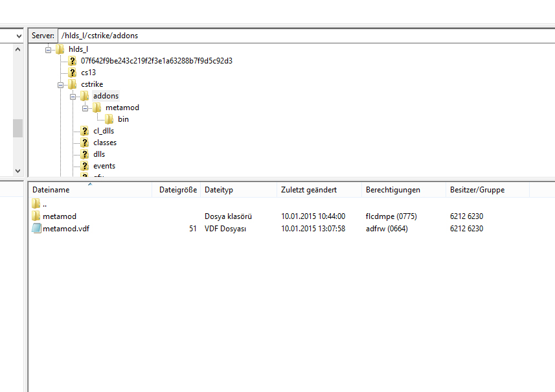
Task: Select the question-mark icon beside cl_dlls
Action: pyautogui.click(x=85, y=131)
